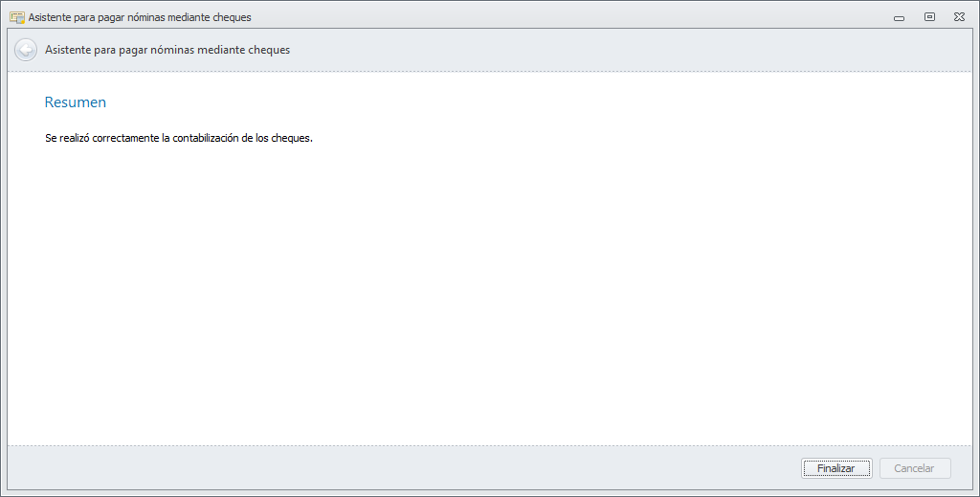Minimize the payroll check wizard window

(900, 16)
